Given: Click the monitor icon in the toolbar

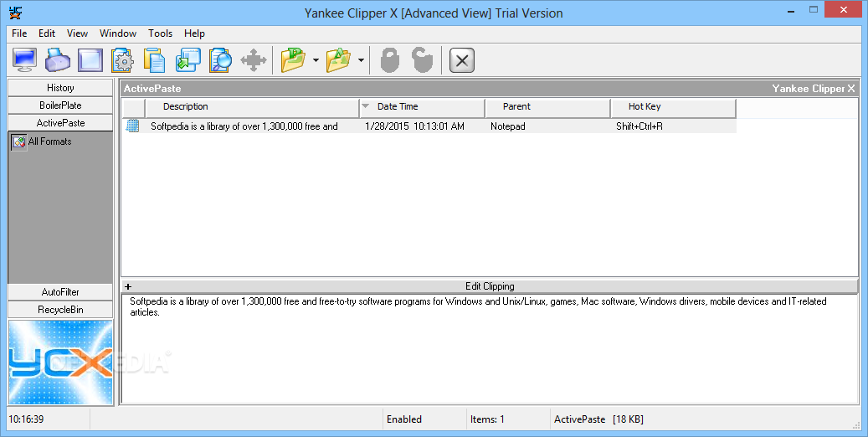Looking at the screenshot, I should (x=25, y=59).
